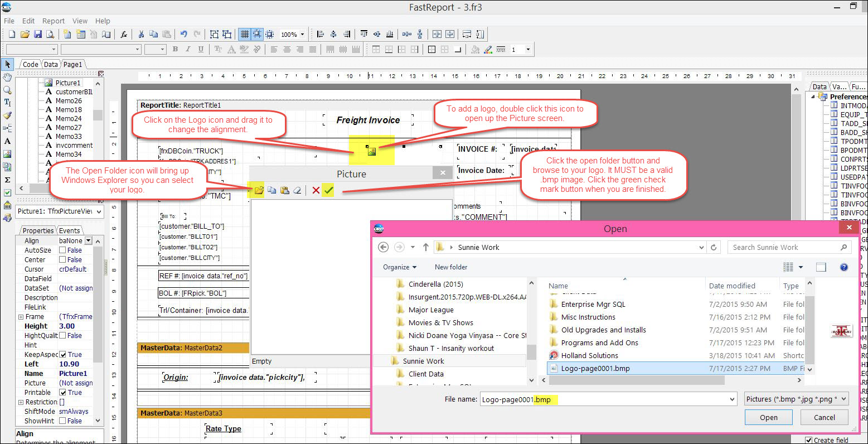The image size is (868, 444).
Task: Switch to the Events tab in object inspector
Action: [x=69, y=230]
